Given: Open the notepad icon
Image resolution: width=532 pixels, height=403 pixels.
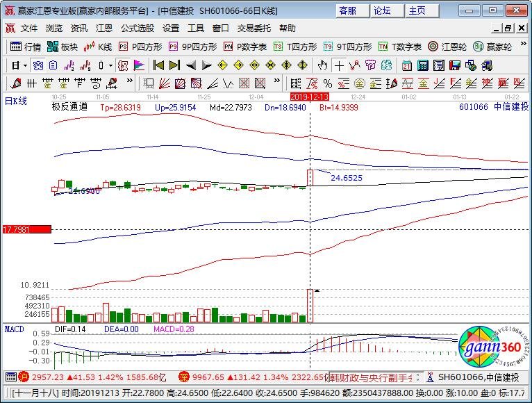Looking at the screenshot, I should [x=439, y=65].
